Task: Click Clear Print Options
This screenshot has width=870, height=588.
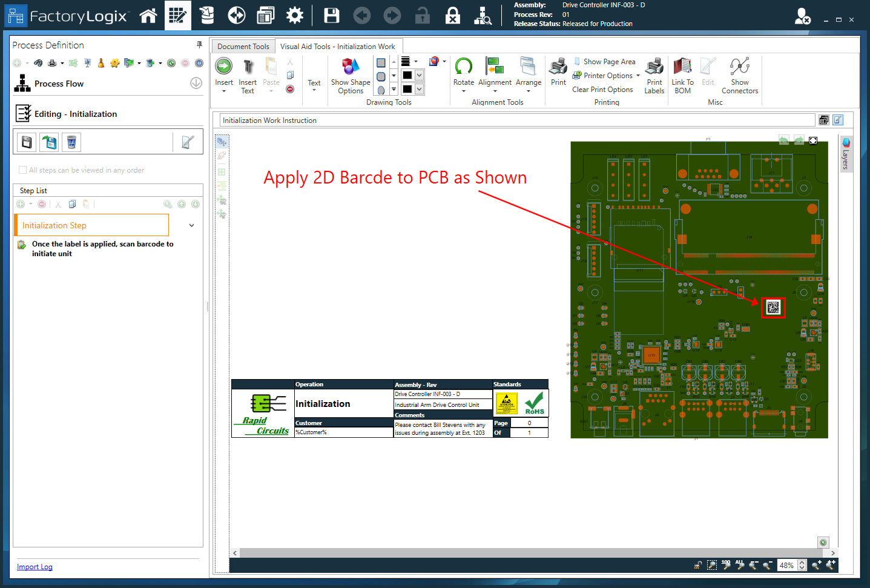Action: click(x=603, y=89)
